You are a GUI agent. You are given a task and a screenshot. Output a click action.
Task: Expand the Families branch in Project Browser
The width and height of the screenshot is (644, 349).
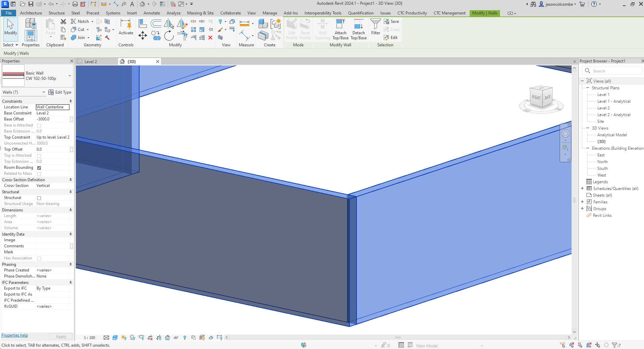click(x=583, y=202)
